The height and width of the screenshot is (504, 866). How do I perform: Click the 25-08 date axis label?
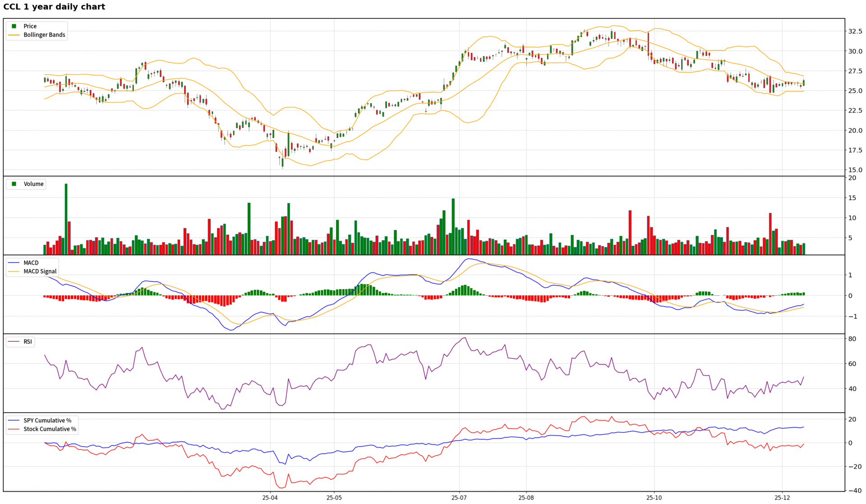pyautogui.click(x=526, y=498)
